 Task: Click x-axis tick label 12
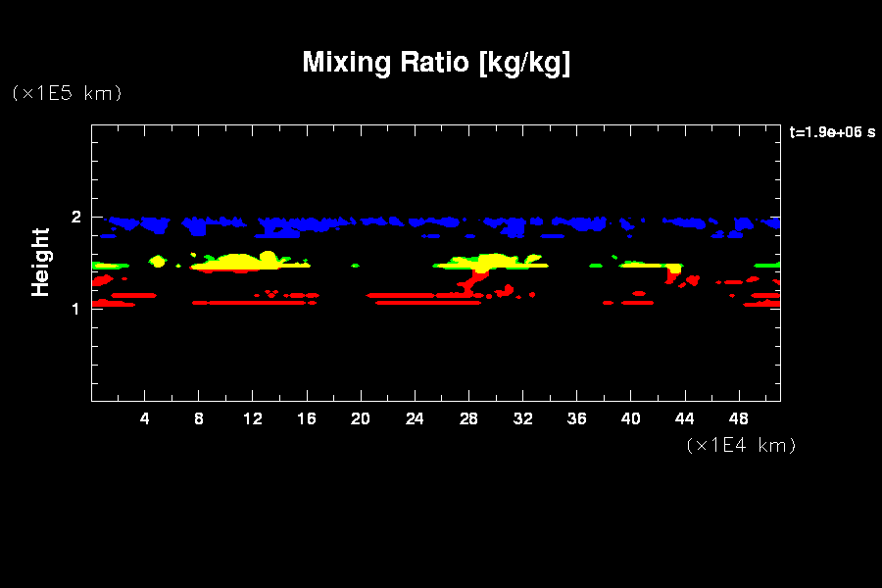253,419
